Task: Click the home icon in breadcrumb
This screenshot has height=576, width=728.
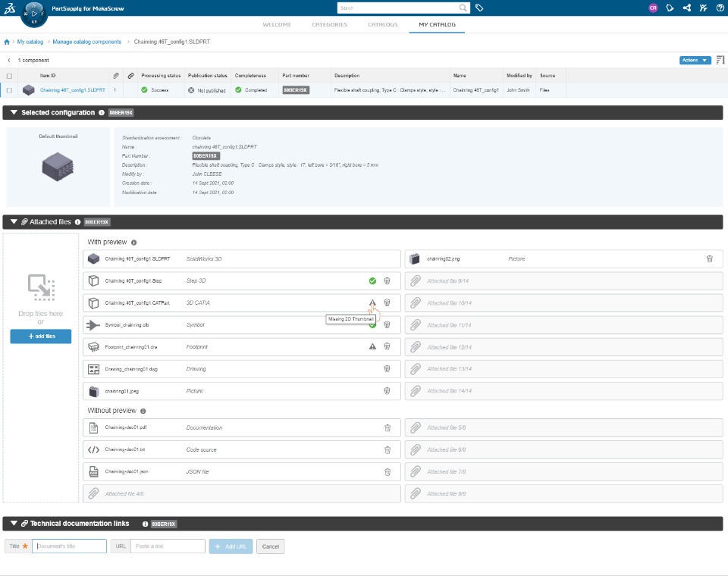Action: tap(7, 42)
